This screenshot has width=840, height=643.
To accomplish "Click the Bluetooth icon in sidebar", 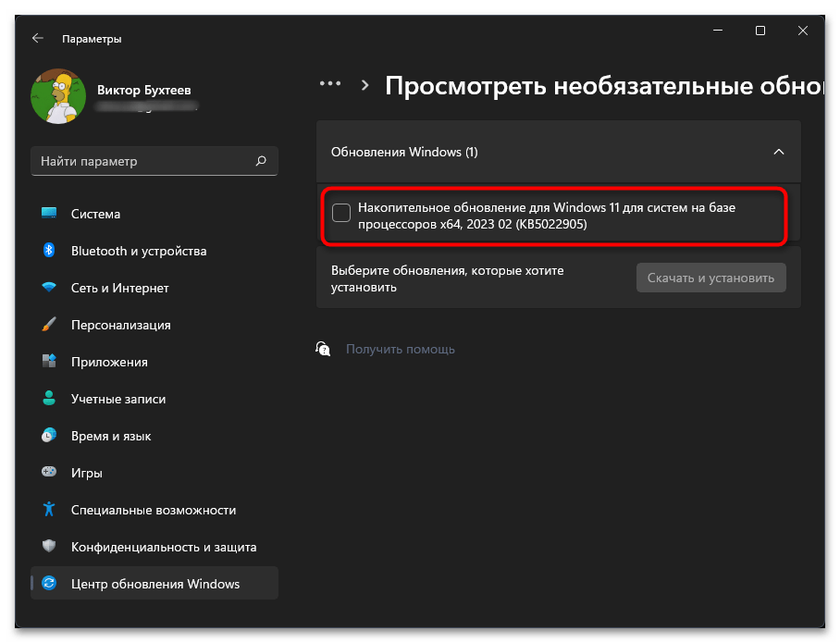I will tap(49, 250).
